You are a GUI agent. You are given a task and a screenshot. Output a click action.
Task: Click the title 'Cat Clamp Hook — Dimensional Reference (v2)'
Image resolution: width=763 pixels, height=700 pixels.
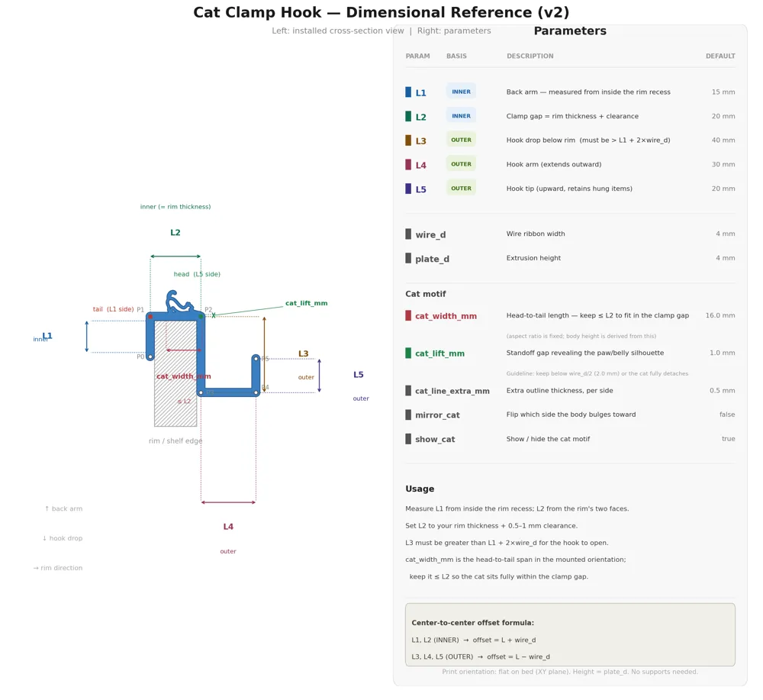pos(381,12)
